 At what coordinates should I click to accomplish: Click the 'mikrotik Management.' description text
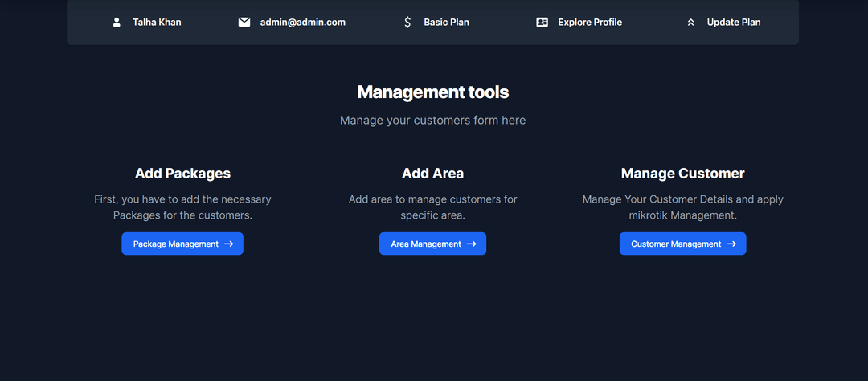coord(682,215)
